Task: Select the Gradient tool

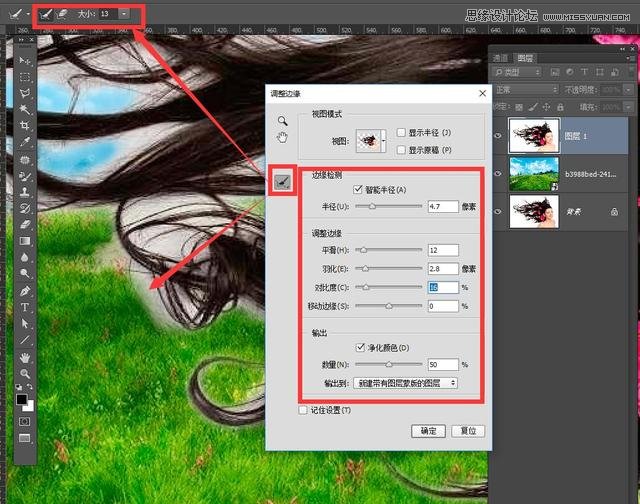Action: pyautogui.click(x=25, y=241)
